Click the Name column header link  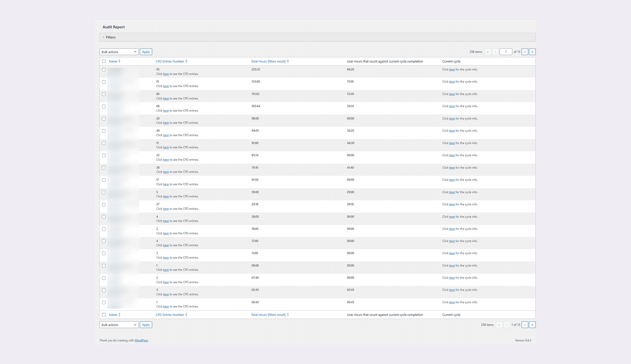point(113,61)
